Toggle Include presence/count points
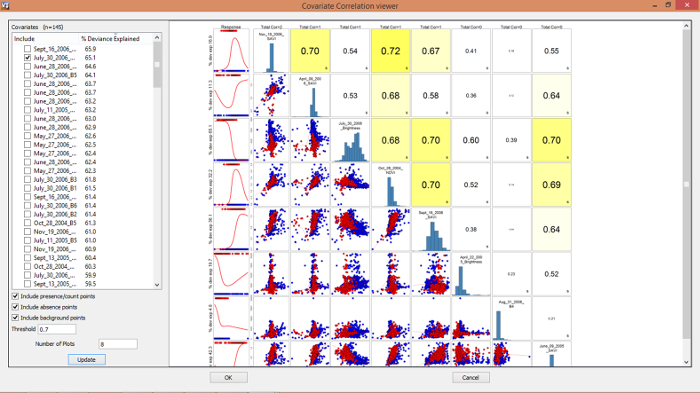The height and width of the screenshot is (393, 700). [15, 296]
